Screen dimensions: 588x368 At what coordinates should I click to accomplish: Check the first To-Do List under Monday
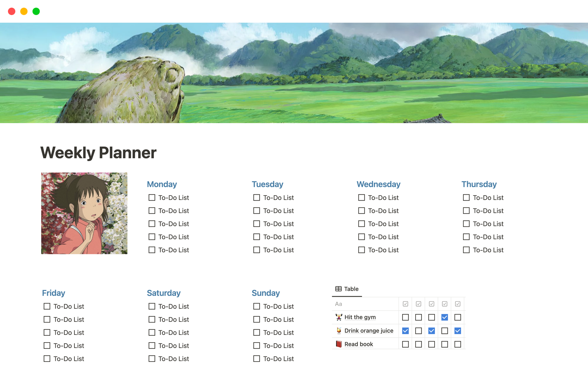152,197
